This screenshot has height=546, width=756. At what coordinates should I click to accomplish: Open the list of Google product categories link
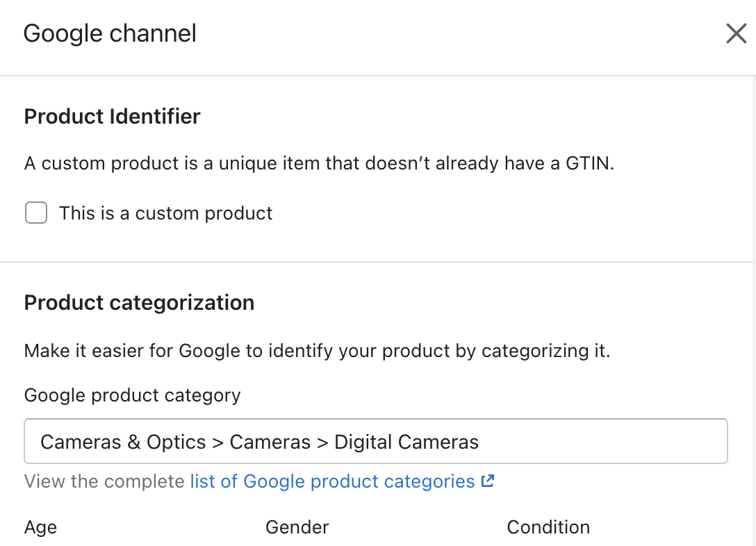coord(332,481)
